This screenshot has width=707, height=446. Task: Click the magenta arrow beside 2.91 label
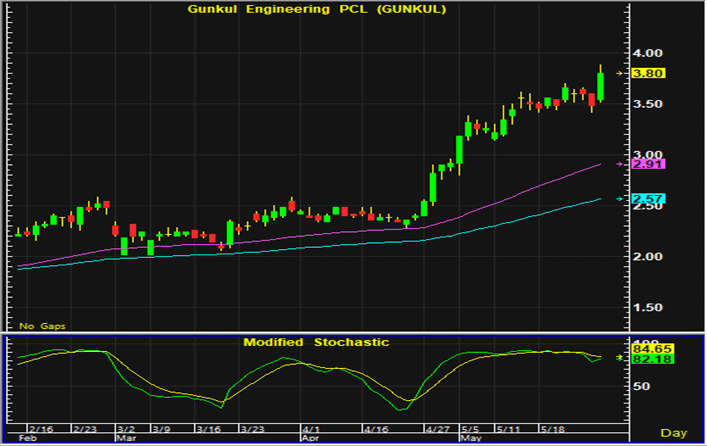point(620,164)
